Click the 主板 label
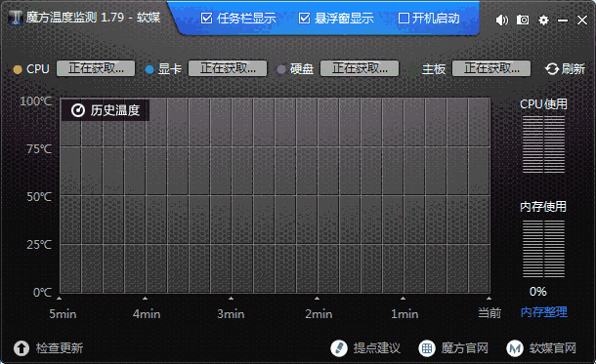Viewport: 596px width, 364px height. [x=434, y=69]
